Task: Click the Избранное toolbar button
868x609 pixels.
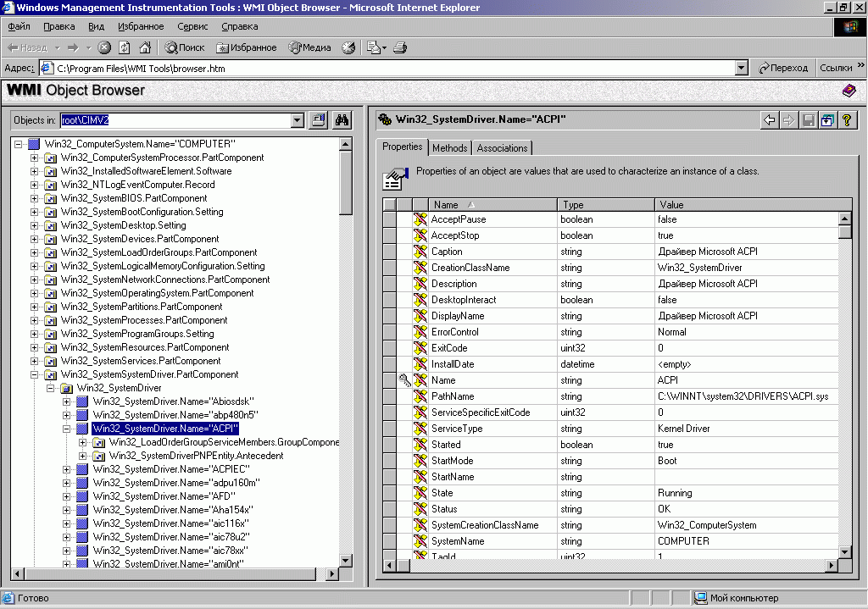Action: 247,47
